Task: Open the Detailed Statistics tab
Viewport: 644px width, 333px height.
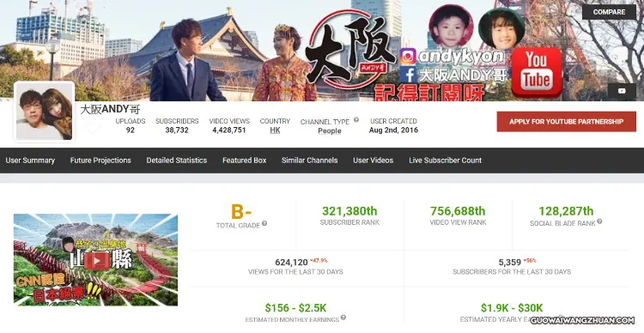Action: click(177, 160)
